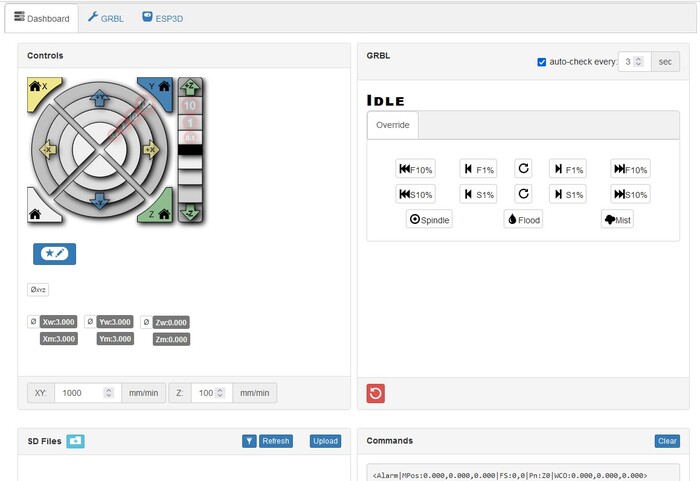
Task: Adjust XY feedrate spinner arrows
Action: [x=108, y=393]
